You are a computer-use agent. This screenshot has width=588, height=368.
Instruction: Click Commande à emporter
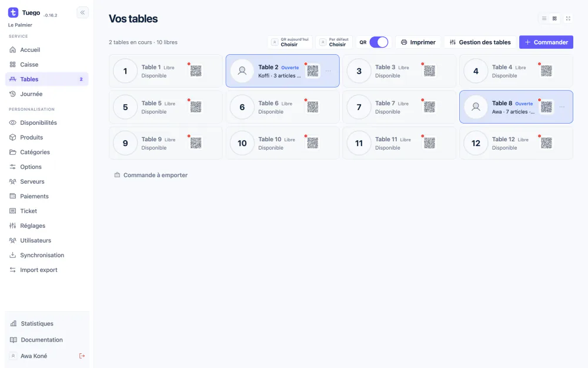click(x=151, y=175)
